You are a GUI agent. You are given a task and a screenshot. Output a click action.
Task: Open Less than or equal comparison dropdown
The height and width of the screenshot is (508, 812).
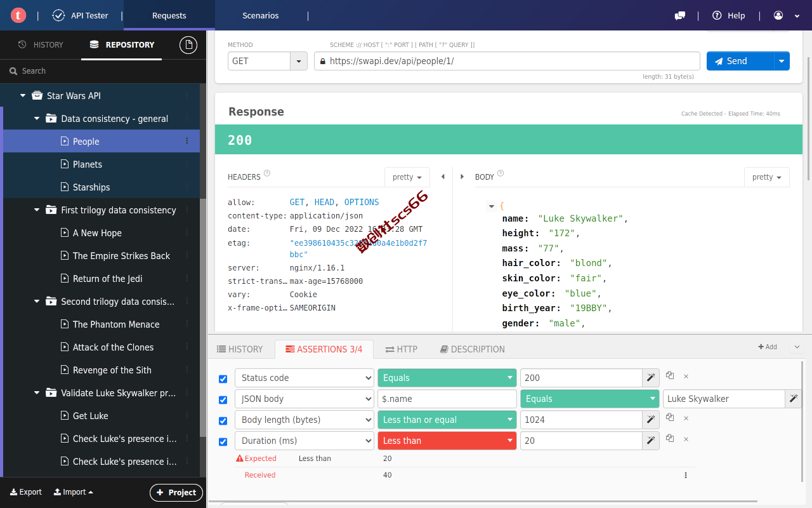447,420
